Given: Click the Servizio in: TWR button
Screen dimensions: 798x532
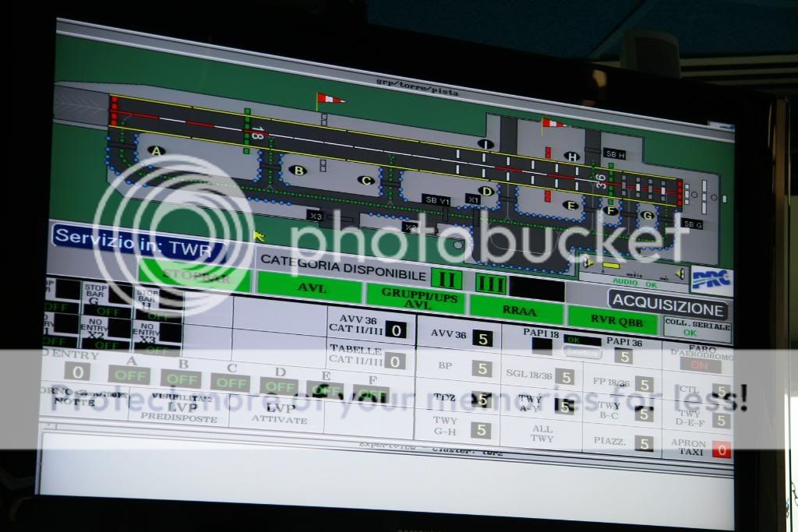Looking at the screenshot, I should (139, 243).
